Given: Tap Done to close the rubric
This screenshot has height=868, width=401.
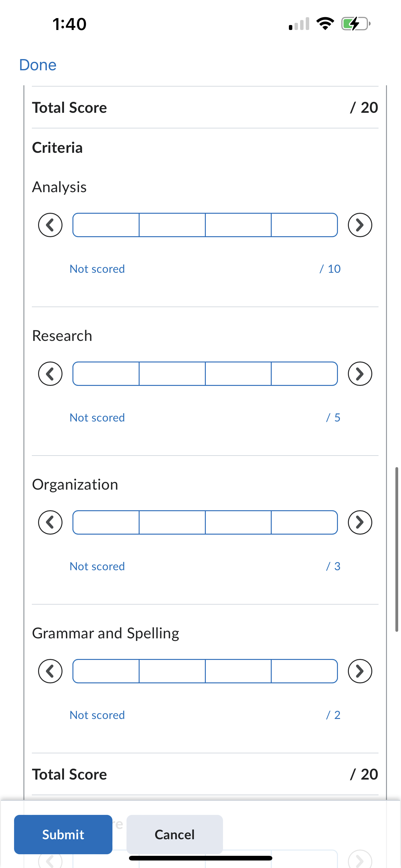Looking at the screenshot, I should (x=38, y=65).
